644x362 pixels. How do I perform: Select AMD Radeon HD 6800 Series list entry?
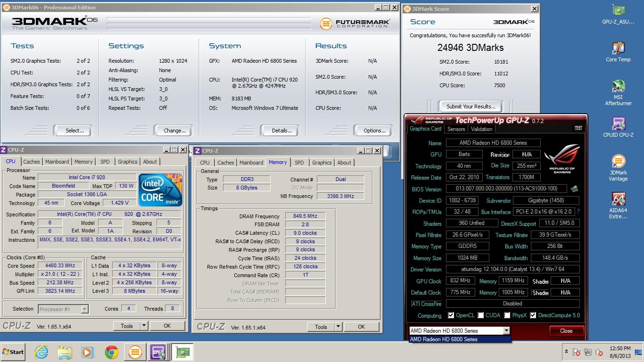pos(460,339)
